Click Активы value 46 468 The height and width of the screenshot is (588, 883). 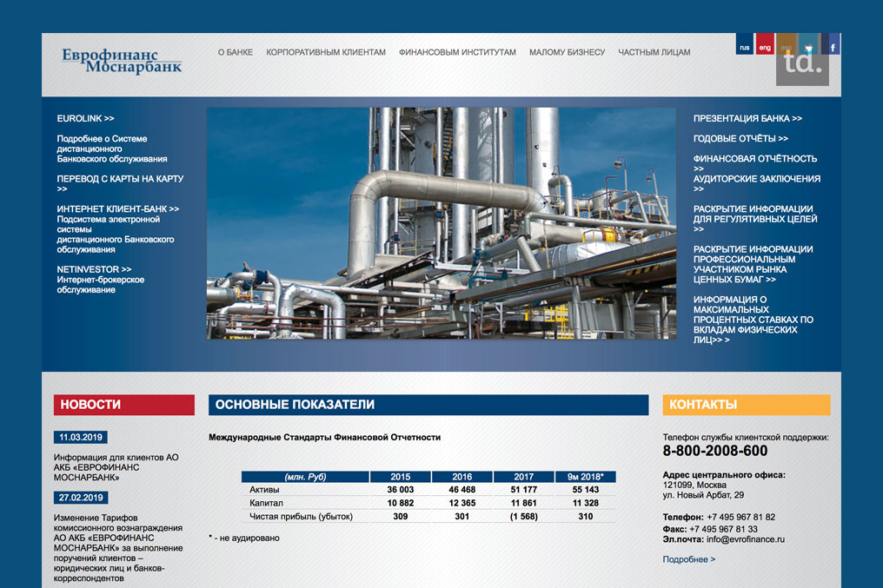coord(461,490)
